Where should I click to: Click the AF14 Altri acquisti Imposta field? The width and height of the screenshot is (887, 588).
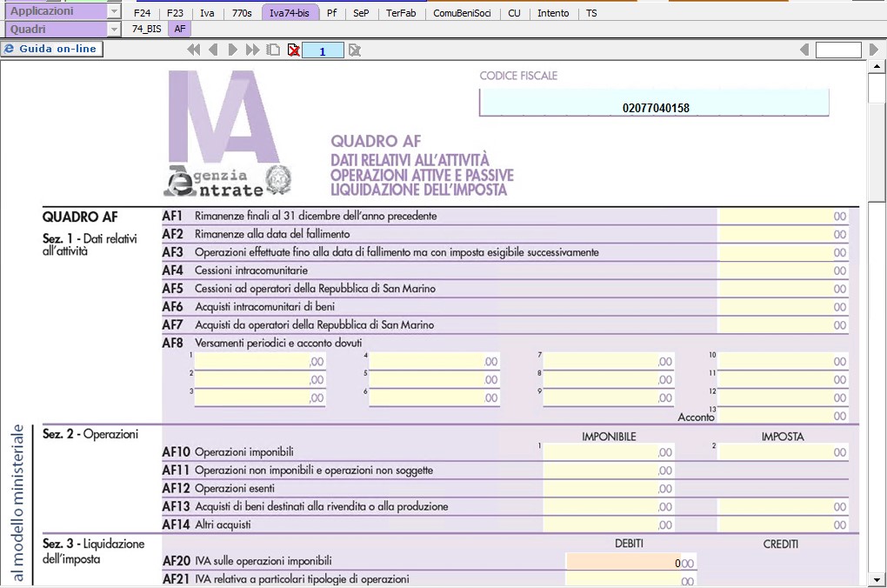(784, 524)
